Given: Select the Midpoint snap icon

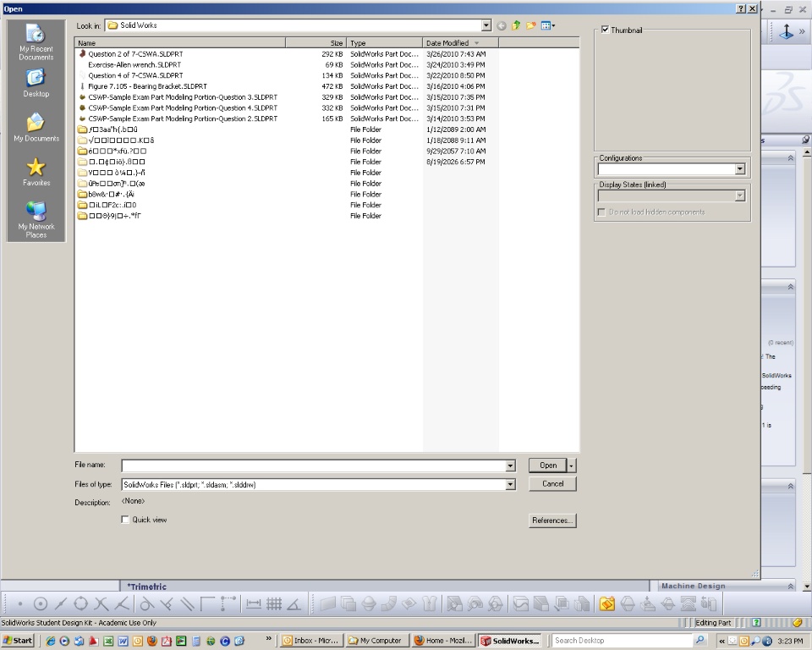Looking at the screenshot, I should tap(61, 603).
